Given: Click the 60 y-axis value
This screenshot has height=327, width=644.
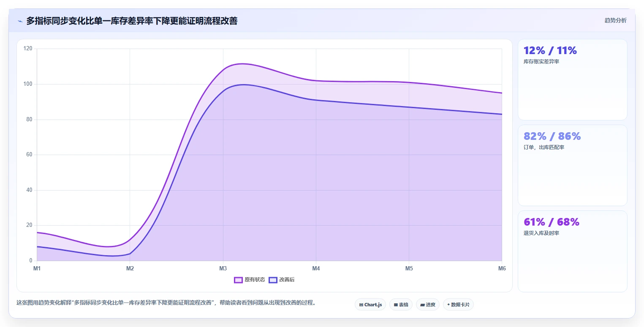Looking at the screenshot, I should [29, 155].
